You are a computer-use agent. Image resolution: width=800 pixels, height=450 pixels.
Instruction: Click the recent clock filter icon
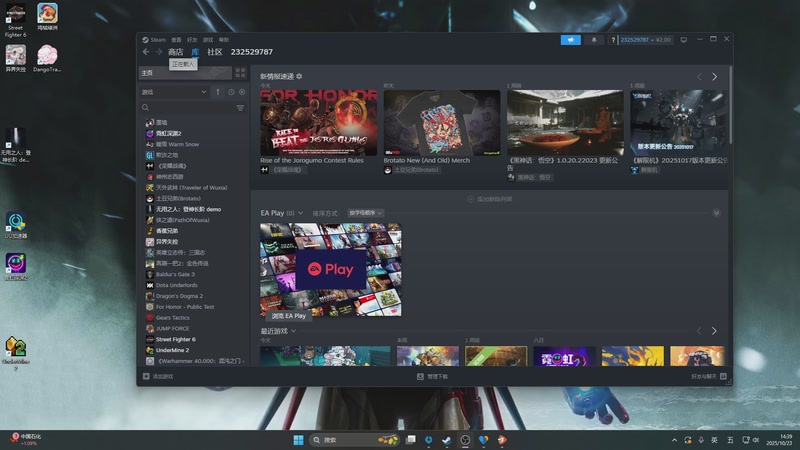pos(231,92)
